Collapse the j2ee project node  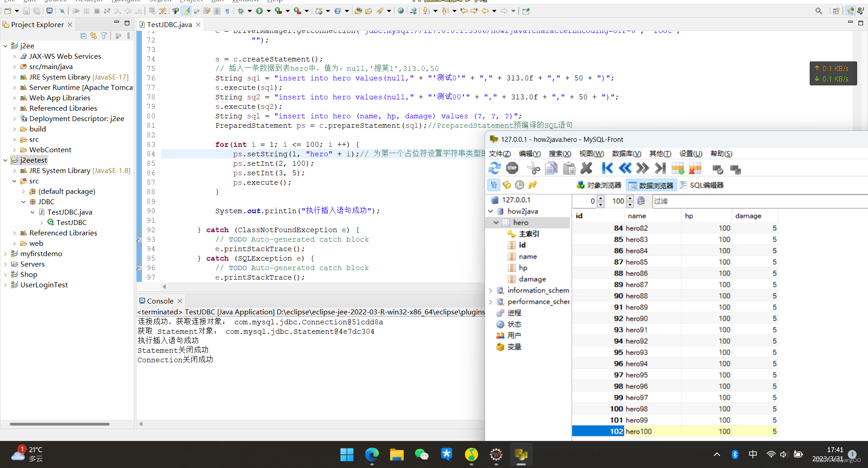5,46
